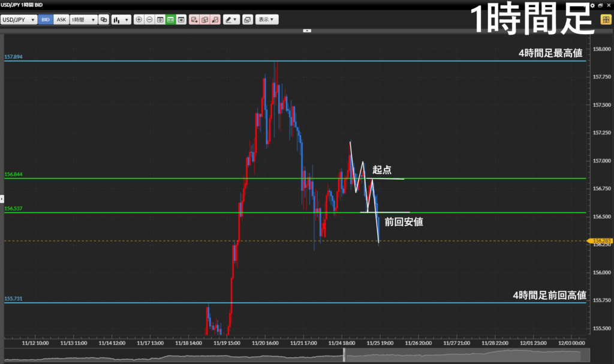The width and height of the screenshot is (614, 364).
Task: Switch price display to ASK
Action: click(61, 19)
